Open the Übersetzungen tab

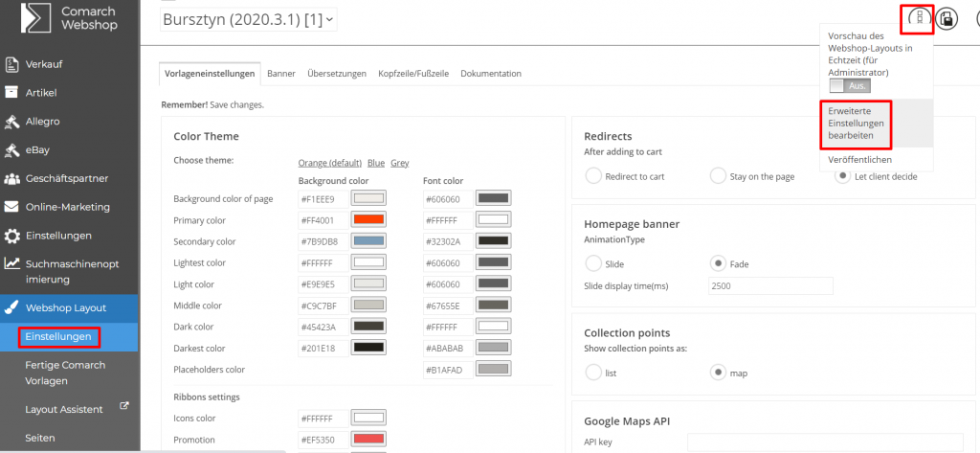pos(337,73)
